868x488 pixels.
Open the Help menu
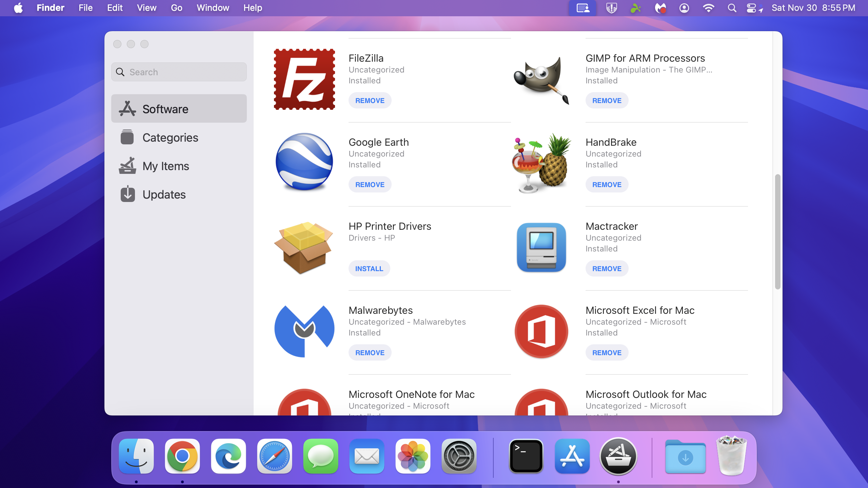(253, 8)
